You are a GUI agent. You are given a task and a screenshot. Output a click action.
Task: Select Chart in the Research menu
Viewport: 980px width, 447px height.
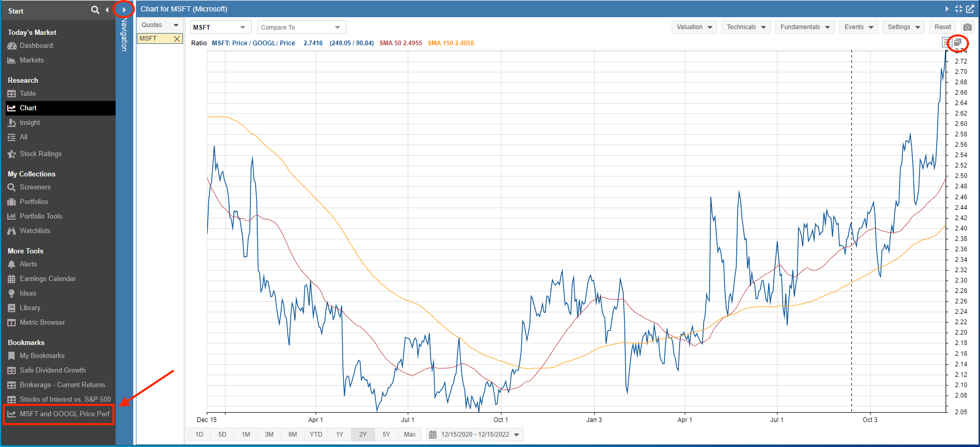tap(60, 108)
